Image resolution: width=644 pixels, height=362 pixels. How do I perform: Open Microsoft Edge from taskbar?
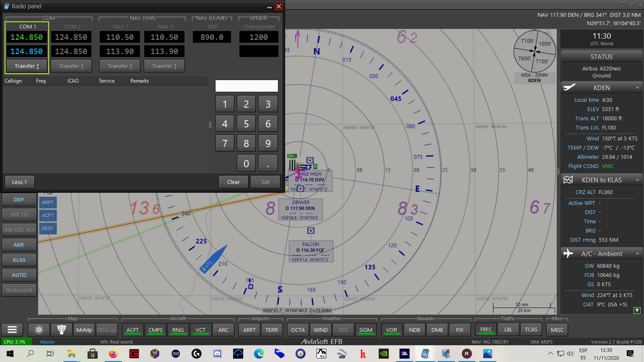pos(259,353)
